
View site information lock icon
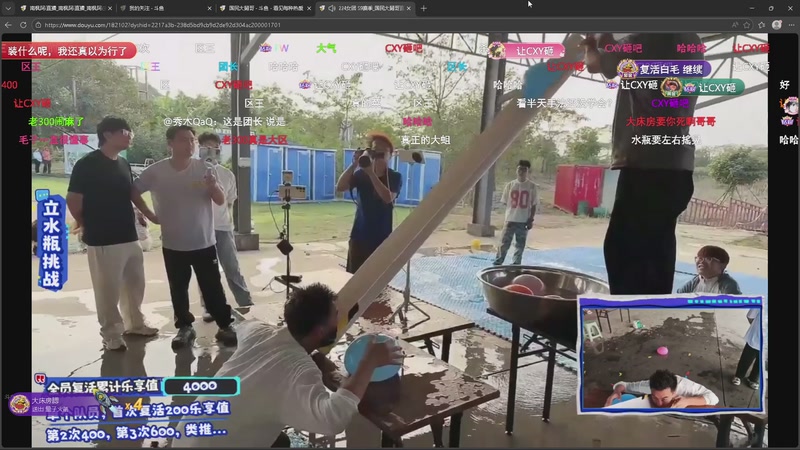tap(38, 24)
